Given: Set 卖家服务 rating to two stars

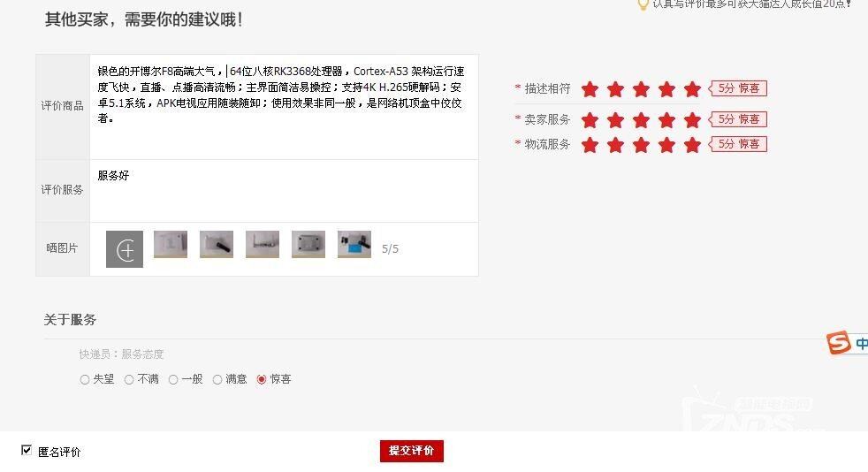Looking at the screenshot, I should point(615,120).
